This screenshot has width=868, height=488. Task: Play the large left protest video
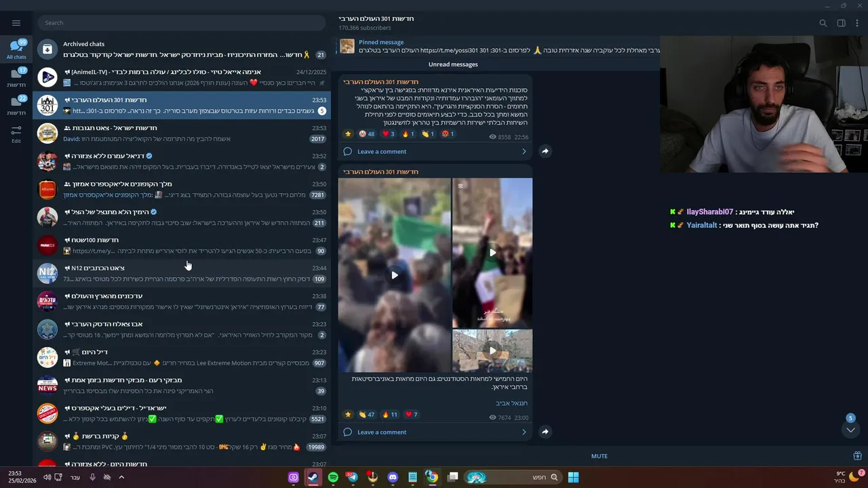point(395,275)
